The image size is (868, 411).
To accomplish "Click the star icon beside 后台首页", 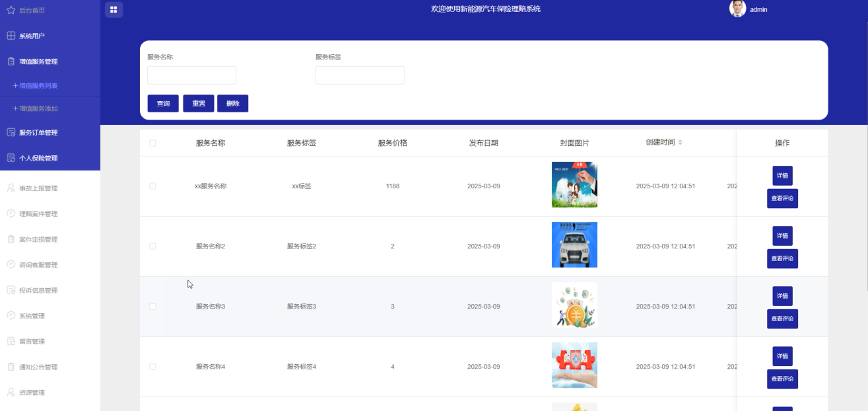I will [11, 11].
